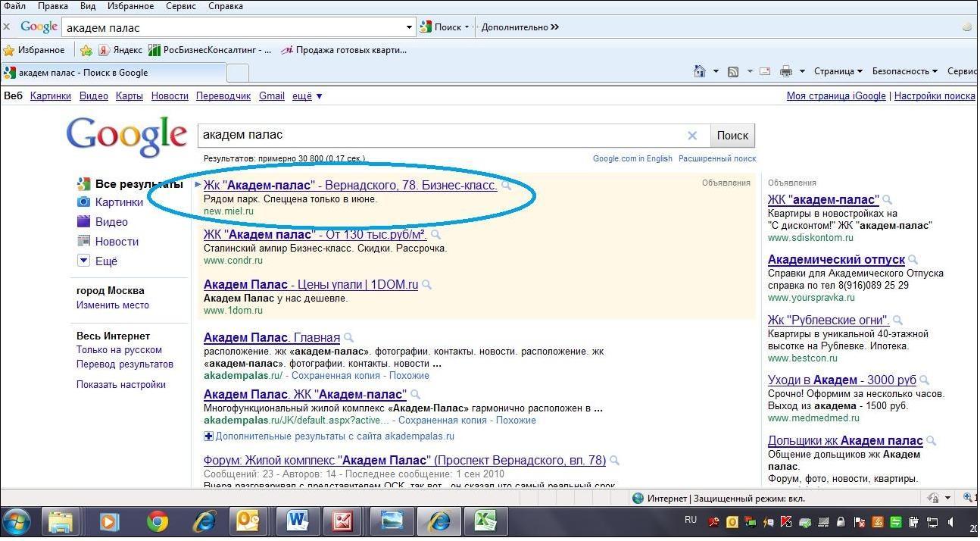Close the Google toolbar with small x
Screen dimensions: 980x541
click(7, 27)
